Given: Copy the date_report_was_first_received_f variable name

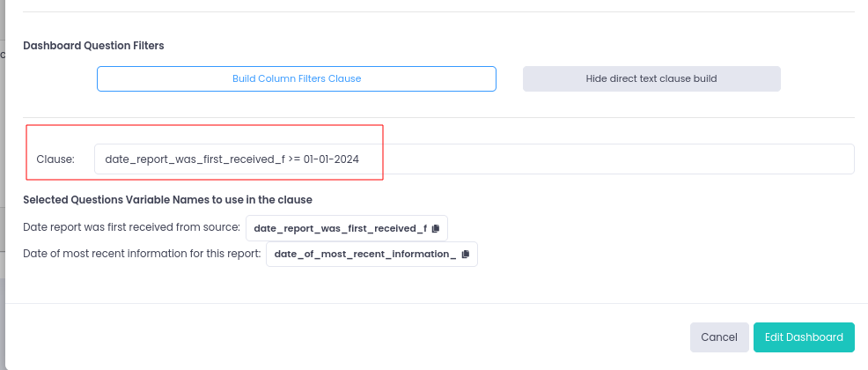Looking at the screenshot, I should (x=436, y=228).
